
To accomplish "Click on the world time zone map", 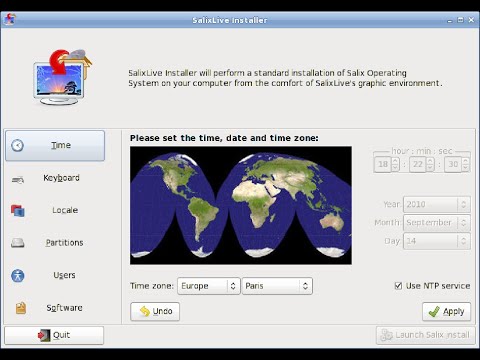I will pos(241,205).
